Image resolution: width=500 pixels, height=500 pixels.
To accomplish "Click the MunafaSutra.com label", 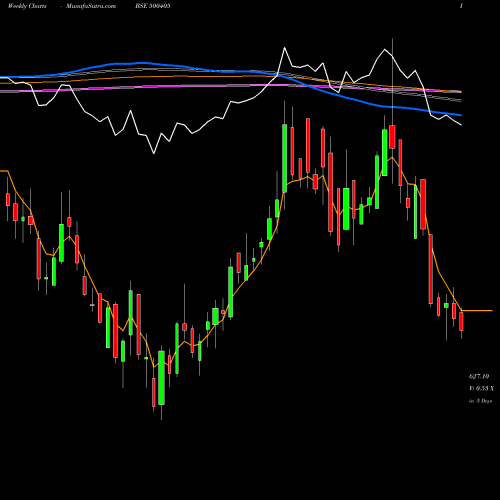I will pyautogui.click(x=91, y=6).
